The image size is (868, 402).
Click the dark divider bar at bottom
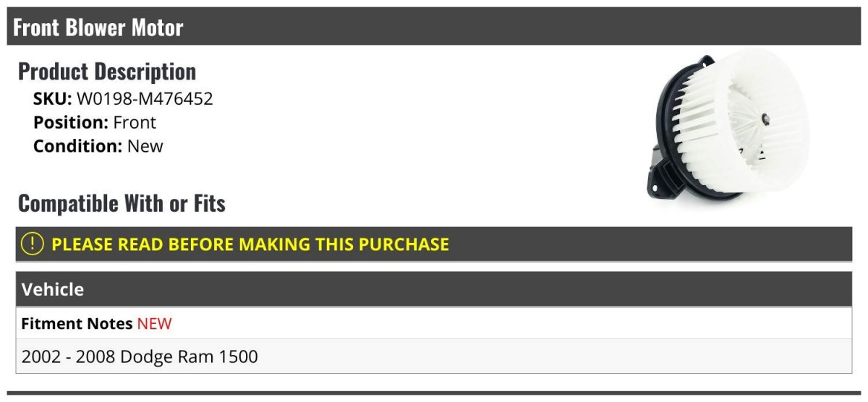tap(434, 393)
